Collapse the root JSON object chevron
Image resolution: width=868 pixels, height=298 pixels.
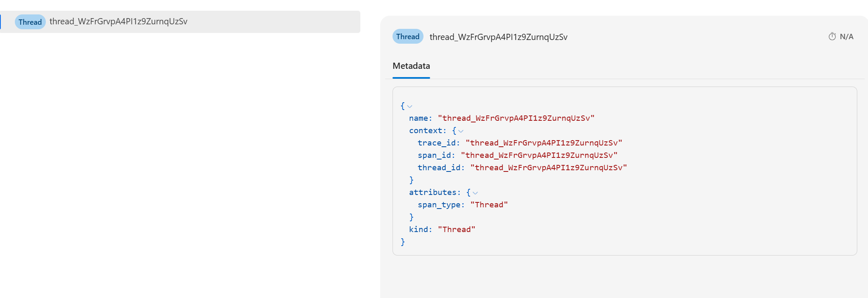pyautogui.click(x=410, y=106)
